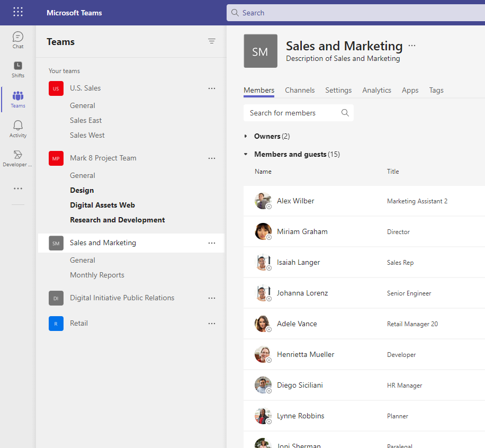This screenshot has height=448, width=485.
Task: Click the Title column header
Action: (x=393, y=172)
